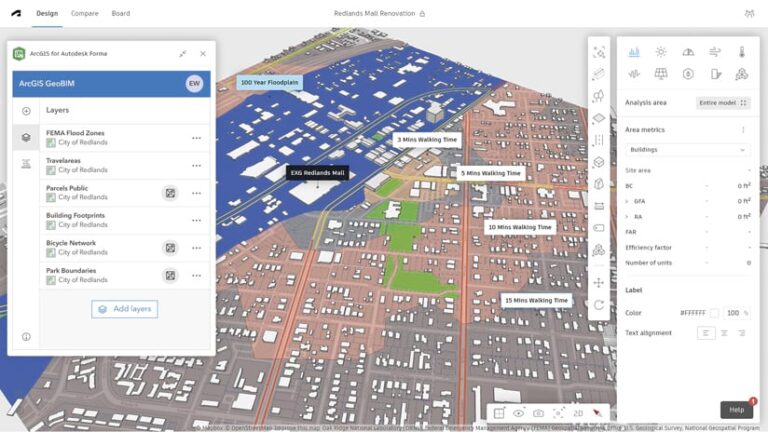
Task: Click the Redlands Mall Renovation project title
Action: coord(375,13)
